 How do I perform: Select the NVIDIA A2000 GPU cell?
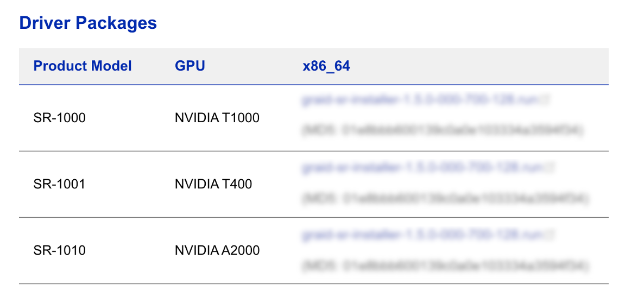coord(217,250)
